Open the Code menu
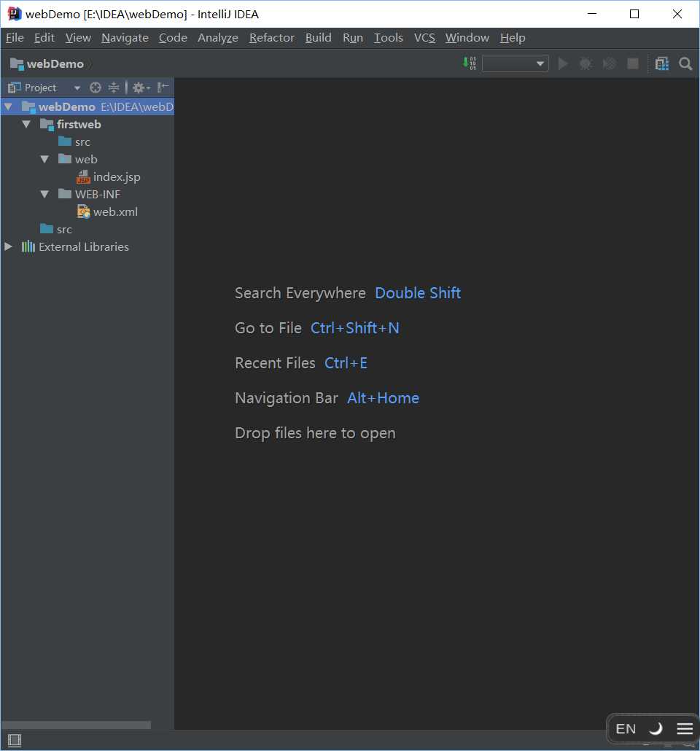 pyautogui.click(x=173, y=38)
